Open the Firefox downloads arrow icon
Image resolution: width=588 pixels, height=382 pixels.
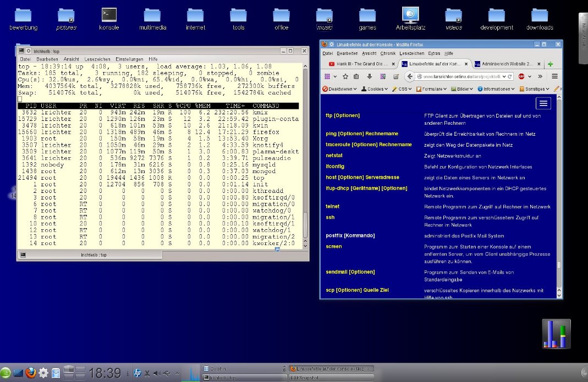pos(369,76)
